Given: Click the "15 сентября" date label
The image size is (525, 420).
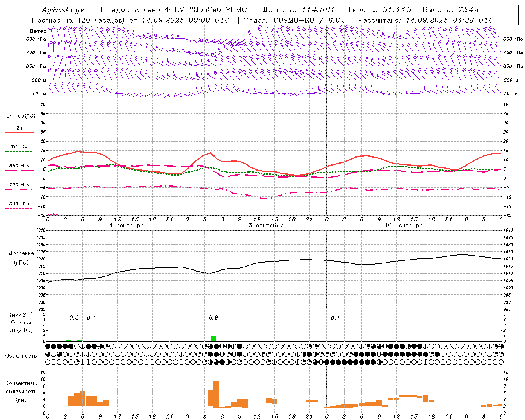Looking at the screenshot, I should [x=264, y=226].
